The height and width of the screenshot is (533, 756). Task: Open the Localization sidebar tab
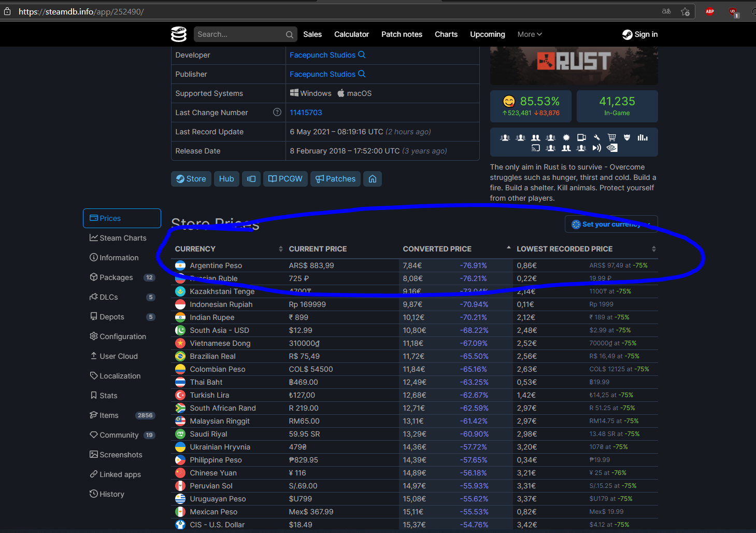point(122,376)
